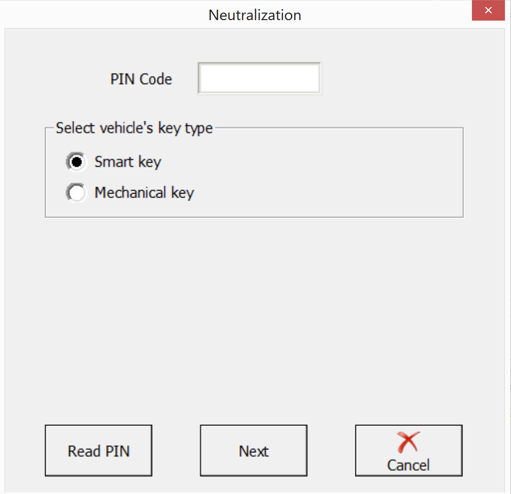Choose the empty radio circle for Mechanical key
The width and height of the screenshot is (511, 494).
pyautogui.click(x=76, y=193)
